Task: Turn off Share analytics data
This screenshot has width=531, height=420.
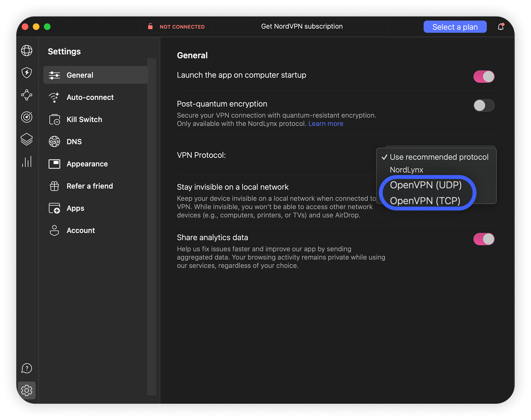Action: tap(483, 239)
